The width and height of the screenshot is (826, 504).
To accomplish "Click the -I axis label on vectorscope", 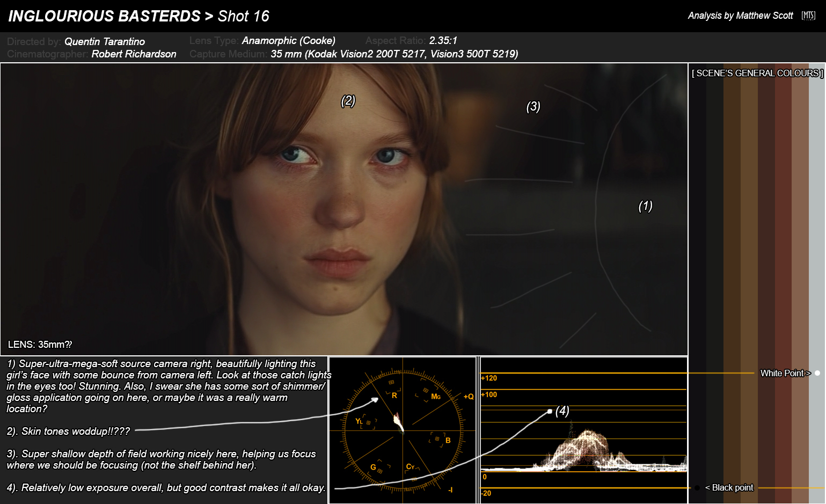I will 450,490.
